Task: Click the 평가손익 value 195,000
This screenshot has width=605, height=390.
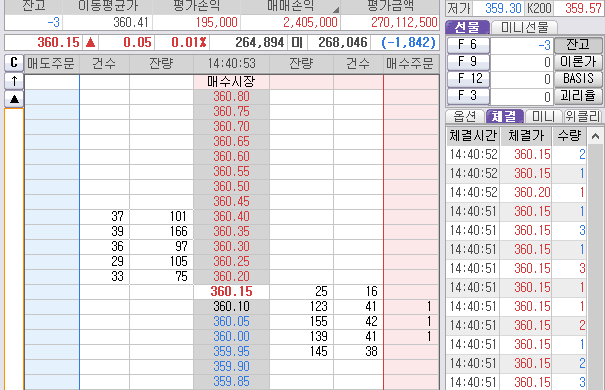Action: [216, 22]
